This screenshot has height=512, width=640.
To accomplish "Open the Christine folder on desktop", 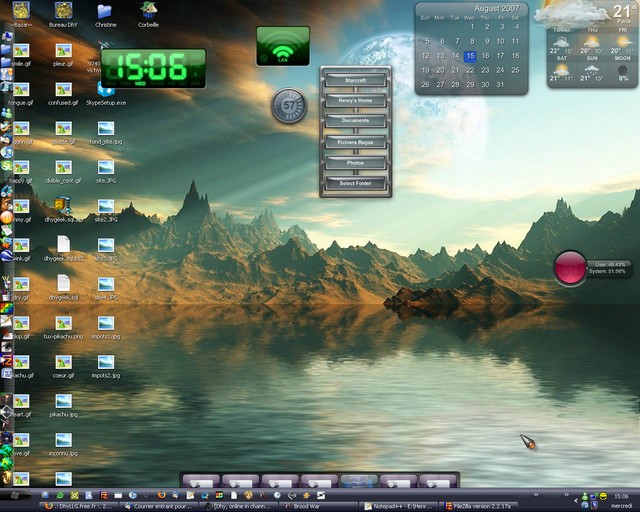I will pos(105,15).
